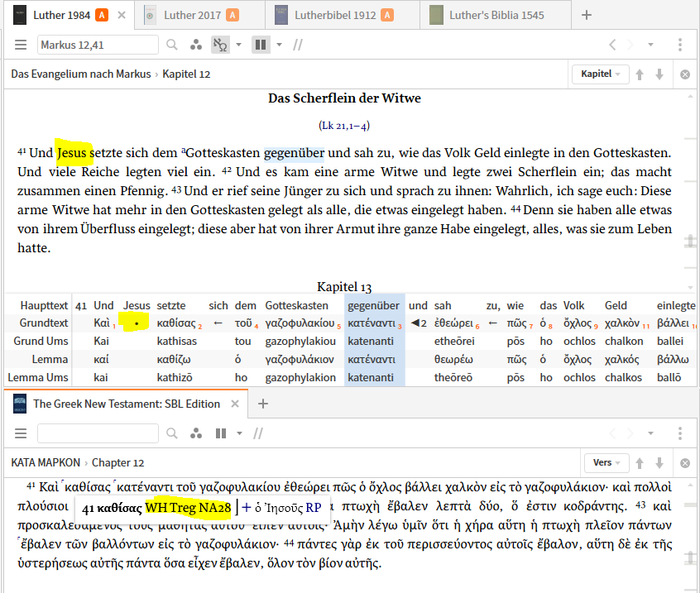Screen dimensions: 700x593
Task: Go to next Vers with down arrow
Action: [659, 463]
